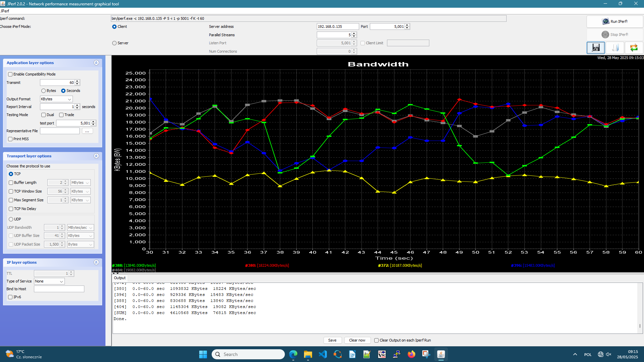
Task: Collapse the IP layer options panel
Action: coord(96,262)
